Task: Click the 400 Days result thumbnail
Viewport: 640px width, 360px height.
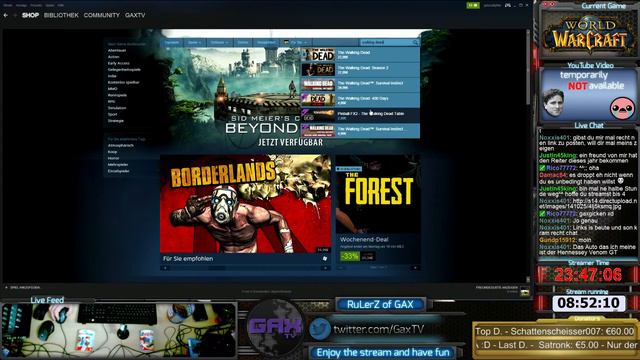Action: click(318, 100)
